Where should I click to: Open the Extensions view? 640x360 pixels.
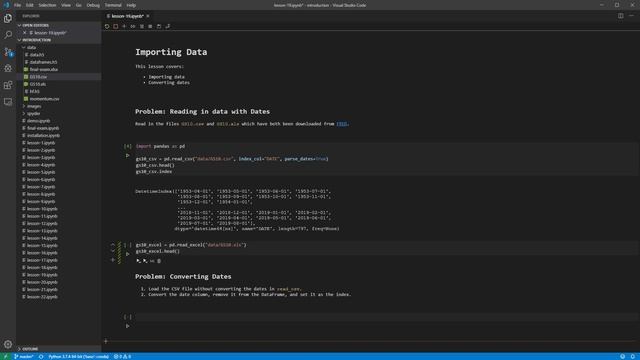point(8,85)
